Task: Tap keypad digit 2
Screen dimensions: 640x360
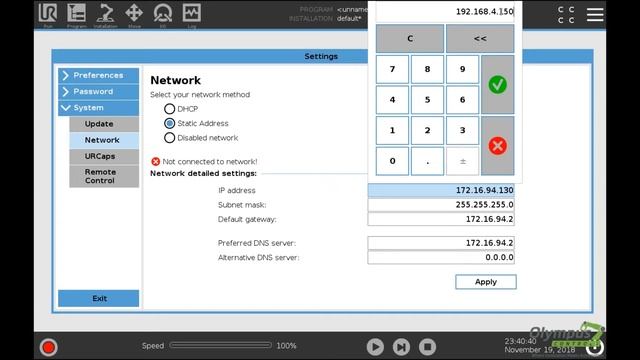Action: click(x=427, y=131)
